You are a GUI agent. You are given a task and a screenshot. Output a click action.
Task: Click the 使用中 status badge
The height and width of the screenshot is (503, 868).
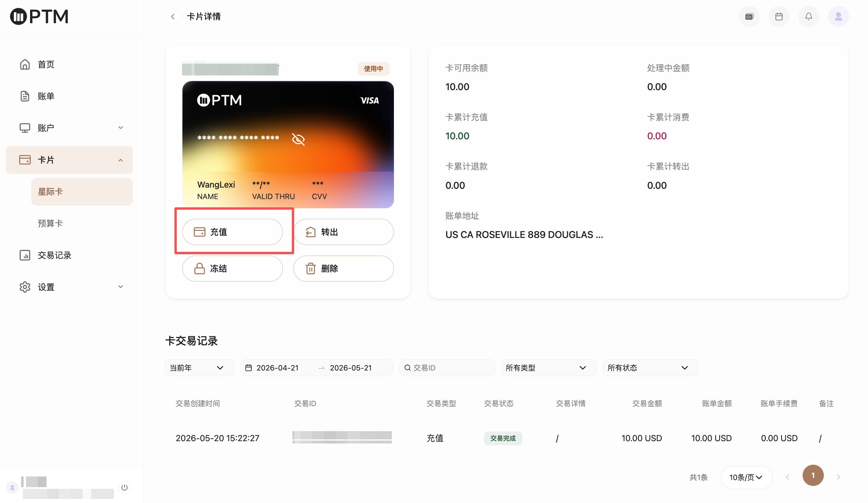373,69
